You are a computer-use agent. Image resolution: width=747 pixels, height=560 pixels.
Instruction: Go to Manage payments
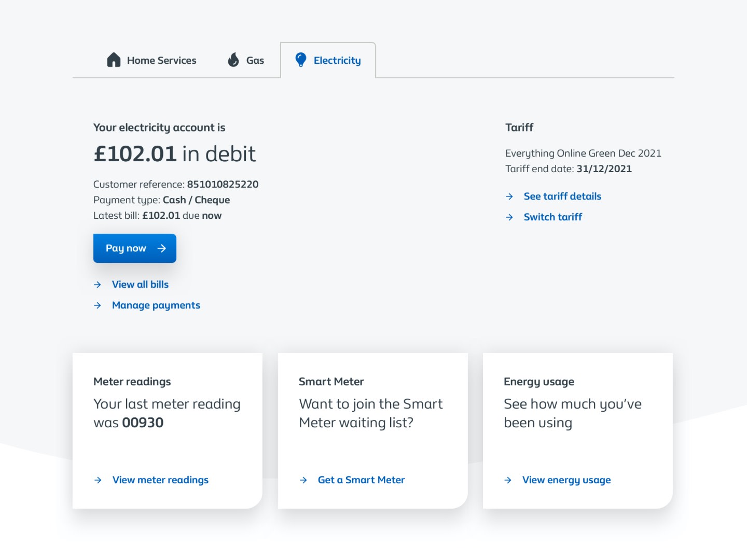click(x=156, y=305)
